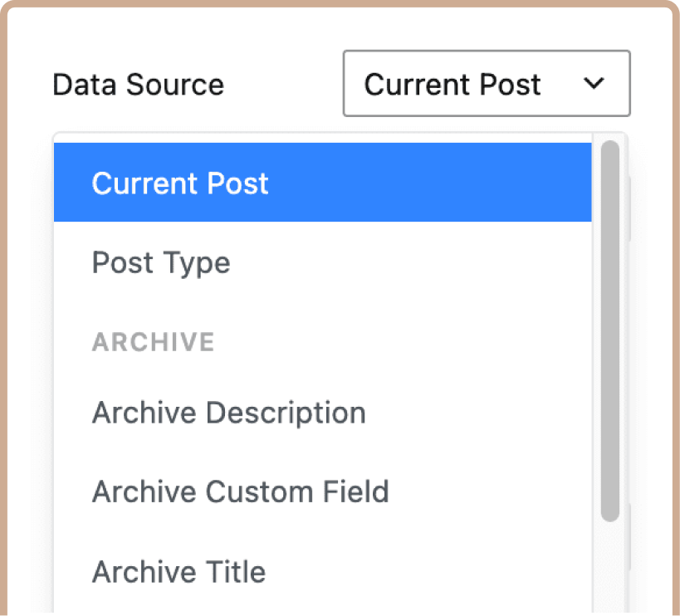This screenshot has height=616, width=680.
Task: Switch the source to Archive Title
Action: pyautogui.click(x=323, y=571)
